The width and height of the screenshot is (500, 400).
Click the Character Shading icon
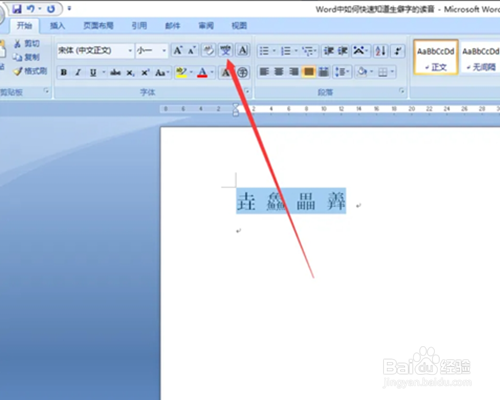pyautogui.click(x=225, y=72)
